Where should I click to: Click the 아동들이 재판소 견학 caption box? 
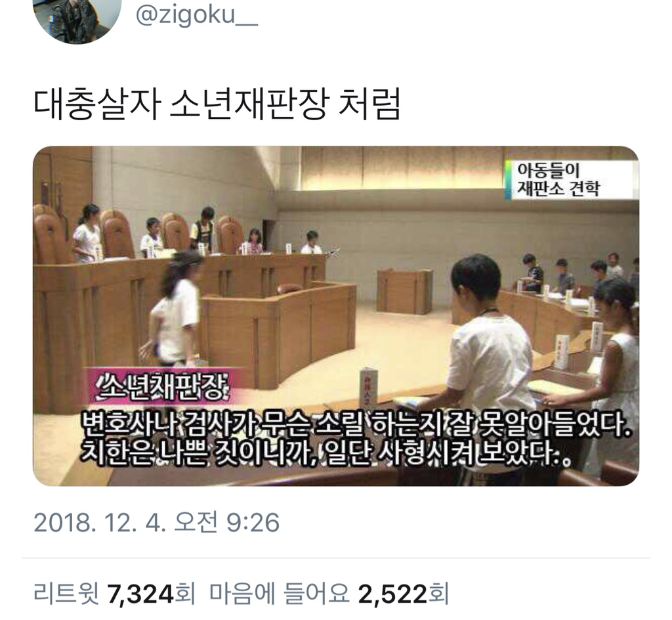click(569, 180)
